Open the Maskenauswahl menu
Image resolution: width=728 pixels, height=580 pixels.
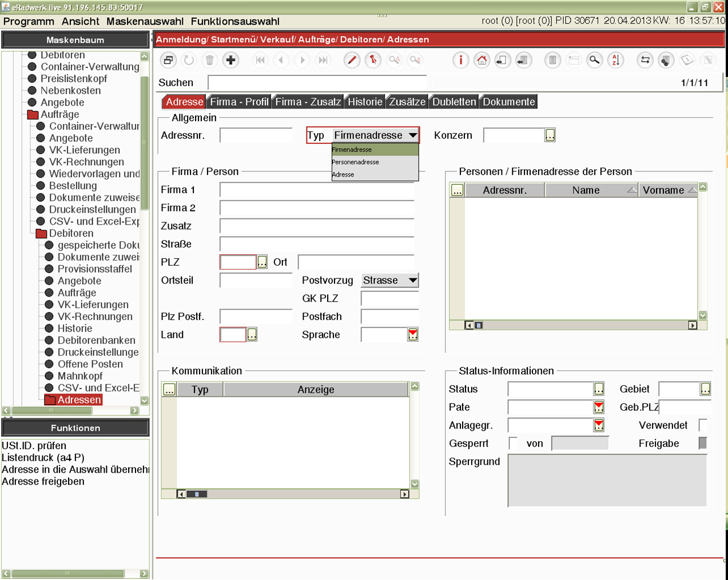[145, 21]
